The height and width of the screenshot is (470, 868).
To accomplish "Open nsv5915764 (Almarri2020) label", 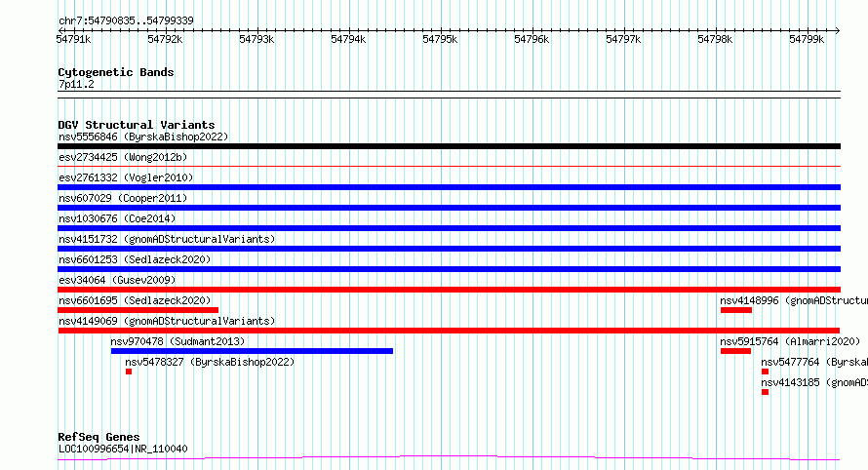I will 790,341.
